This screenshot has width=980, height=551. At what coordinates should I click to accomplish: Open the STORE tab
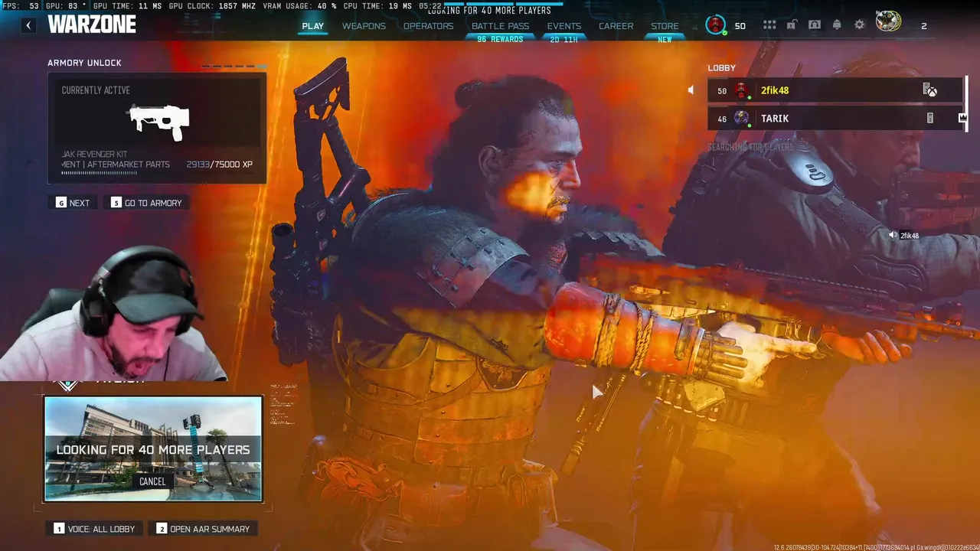click(665, 26)
